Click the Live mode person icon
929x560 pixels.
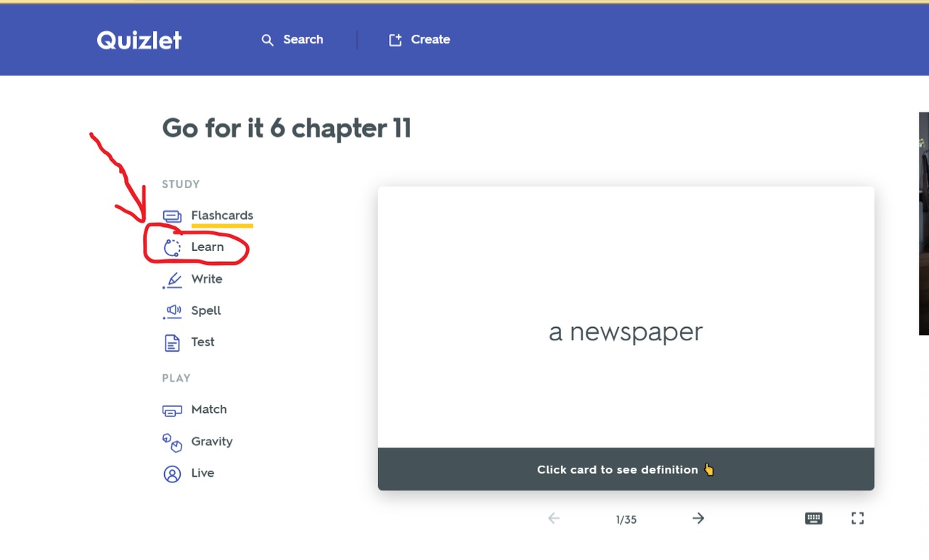tap(172, 474)
